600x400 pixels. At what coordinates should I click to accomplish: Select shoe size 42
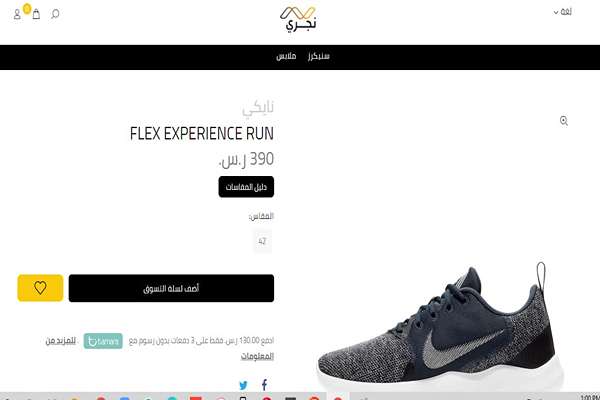tap(262, 241)
